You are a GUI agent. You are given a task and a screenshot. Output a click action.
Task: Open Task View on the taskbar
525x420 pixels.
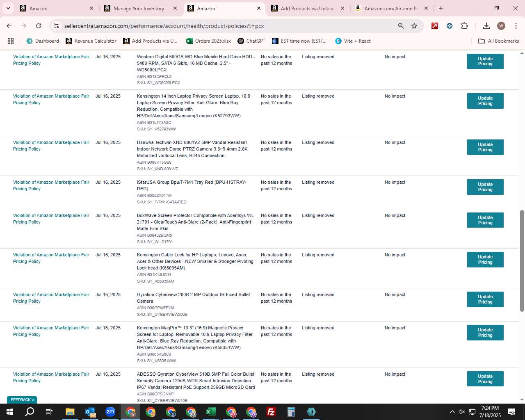click(x=49, y=412)
